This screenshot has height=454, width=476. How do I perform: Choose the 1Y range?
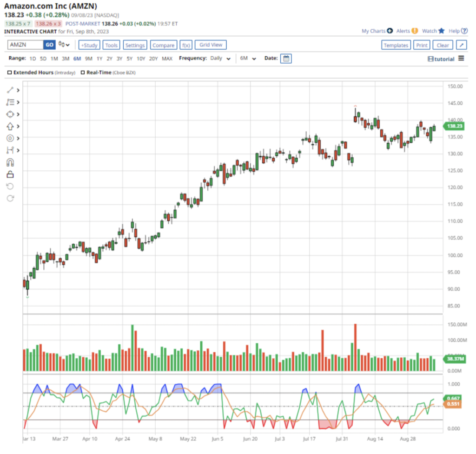click(99, 59)
